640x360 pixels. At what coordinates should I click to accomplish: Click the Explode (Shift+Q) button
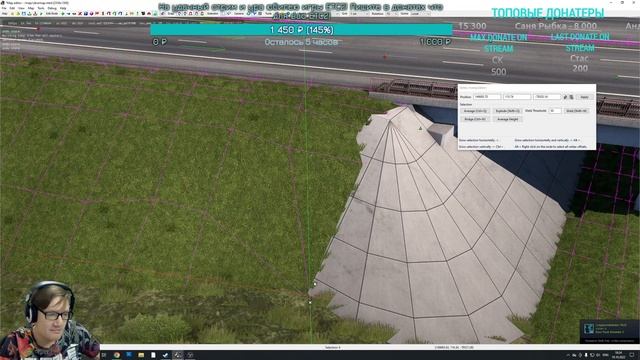507,111
